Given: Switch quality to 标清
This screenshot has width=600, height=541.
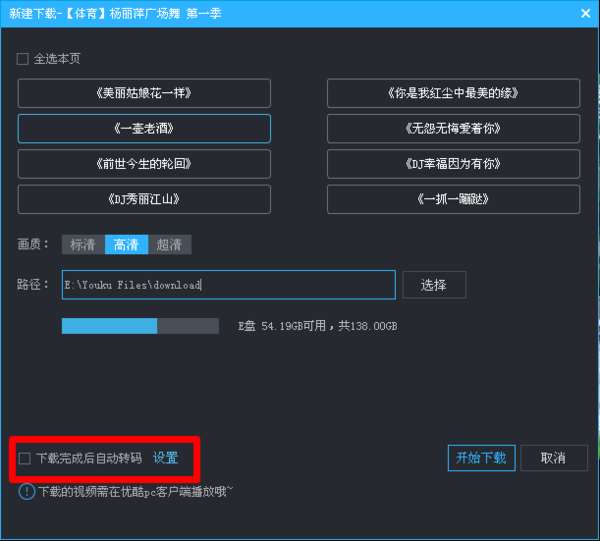Looking at the screenshot, I should click(x=83, y=244).
